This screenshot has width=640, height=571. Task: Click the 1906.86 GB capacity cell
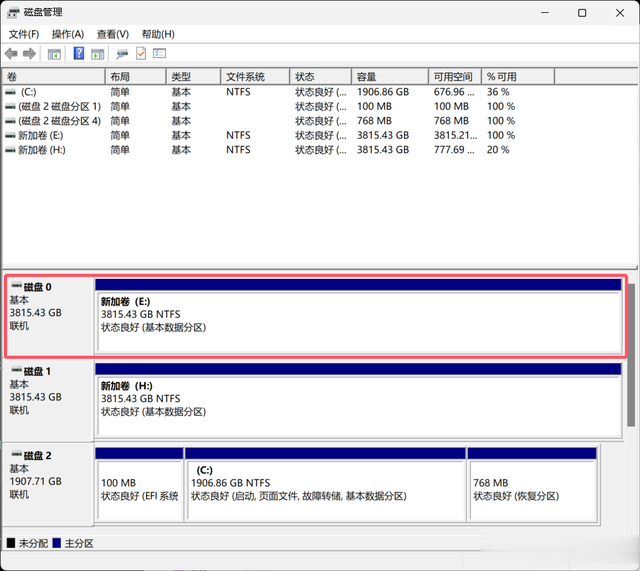pyautogui.click(x=383, y=92)
